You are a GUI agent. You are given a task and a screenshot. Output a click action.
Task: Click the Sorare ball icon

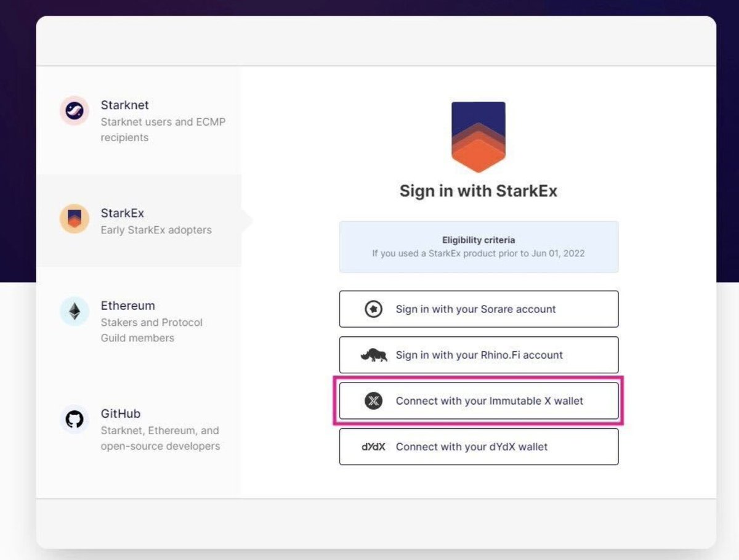coord(373,309)
